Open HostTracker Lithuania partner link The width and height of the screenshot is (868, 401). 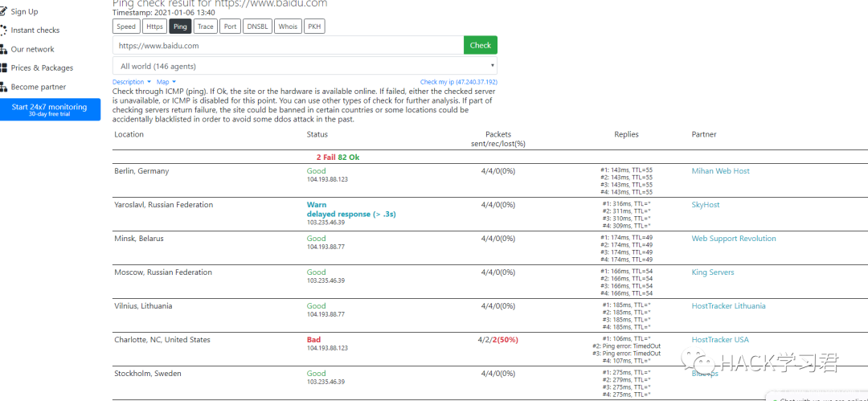tap(728, 306)
